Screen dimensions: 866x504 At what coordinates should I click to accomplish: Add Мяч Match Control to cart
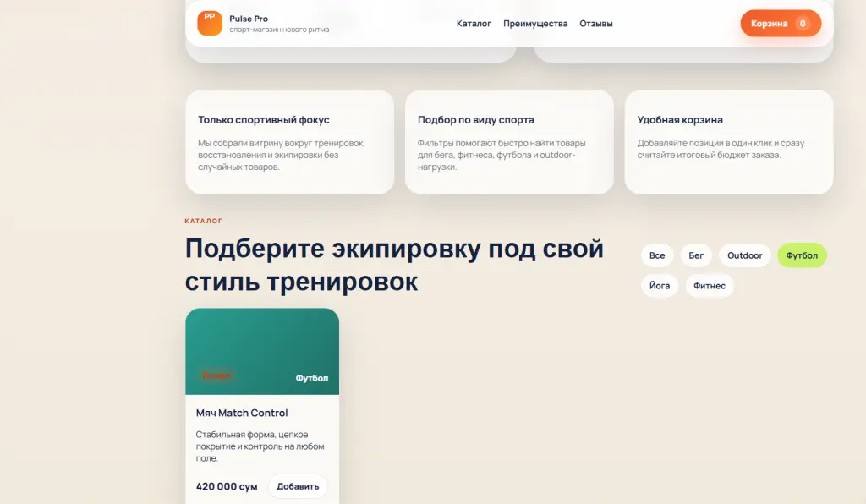tap(298, 486)
